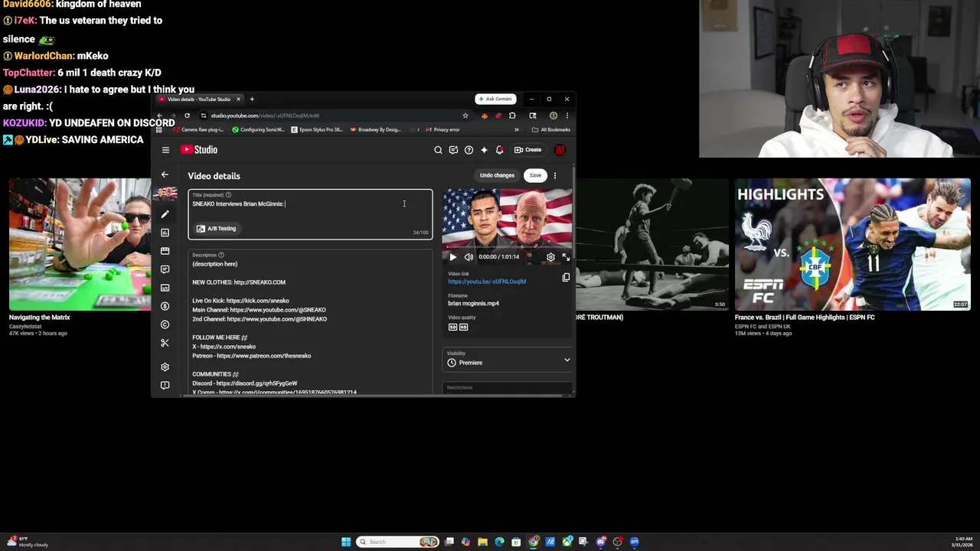Screen dimensions: 980x551
Task: Open the browser Extensions puzzle icon
Action: [512, 116]
